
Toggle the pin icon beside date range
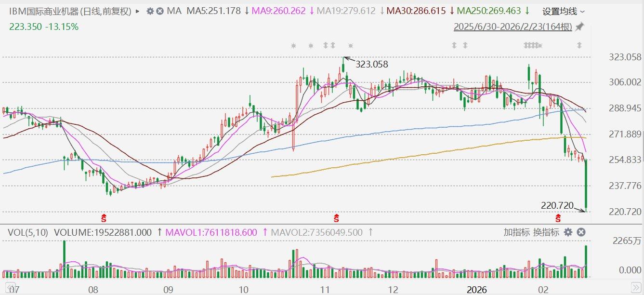click(579, 27)
